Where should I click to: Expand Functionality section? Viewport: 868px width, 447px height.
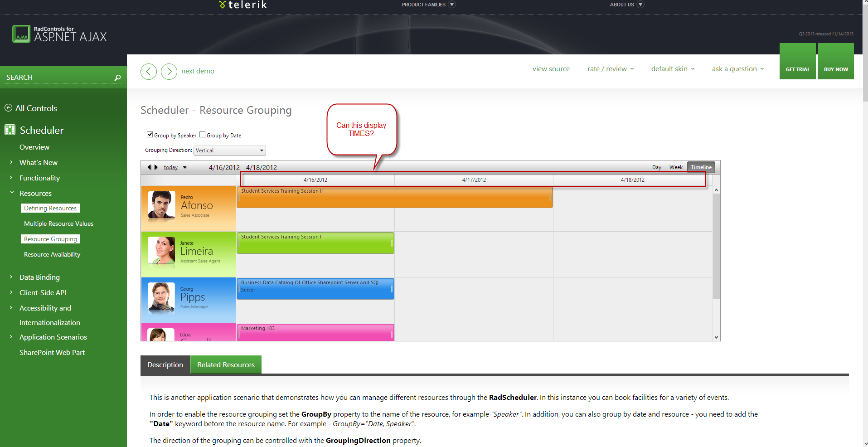(x=11, y=177)
